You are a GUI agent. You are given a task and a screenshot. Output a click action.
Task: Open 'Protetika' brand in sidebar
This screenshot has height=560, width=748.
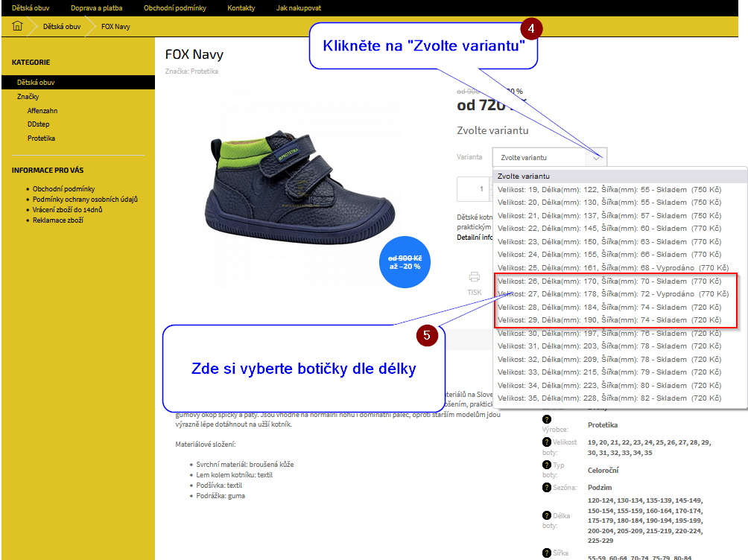pyautogui.click(x=41, y=139)
